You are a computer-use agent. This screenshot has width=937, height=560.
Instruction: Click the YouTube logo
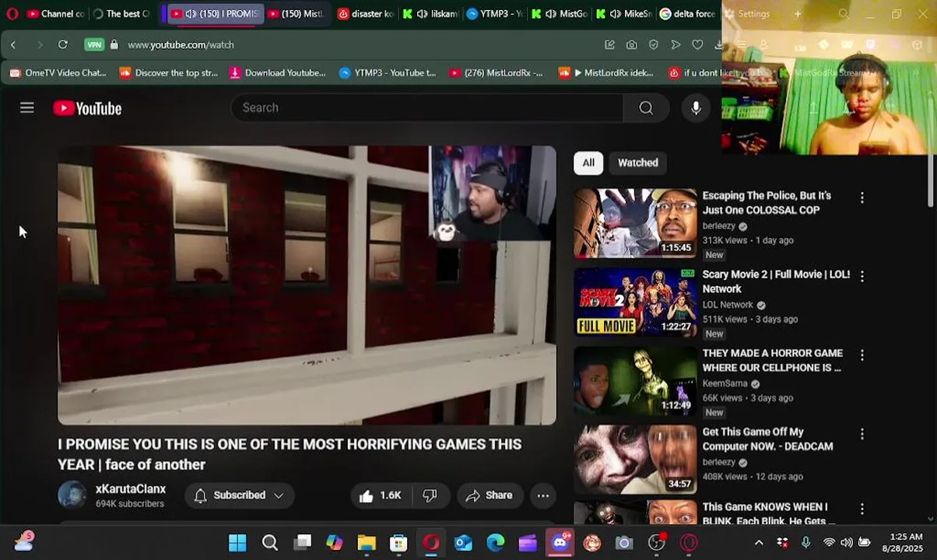click(x=87, y=108)
